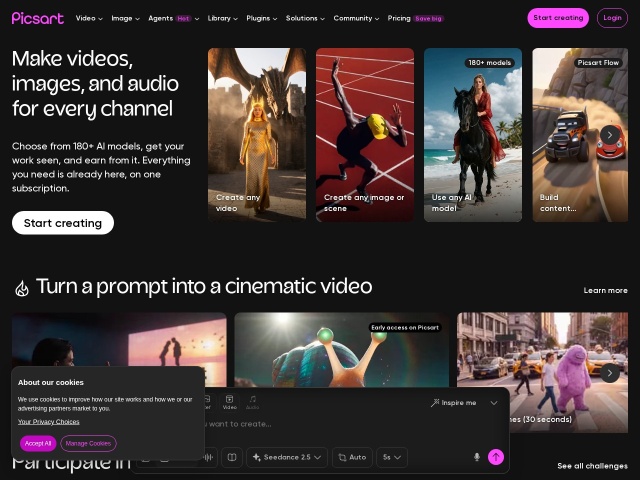This screenshot has width=640, height=480.
Task: Click the chevron next to Video menu
Action: pos(100,19)
